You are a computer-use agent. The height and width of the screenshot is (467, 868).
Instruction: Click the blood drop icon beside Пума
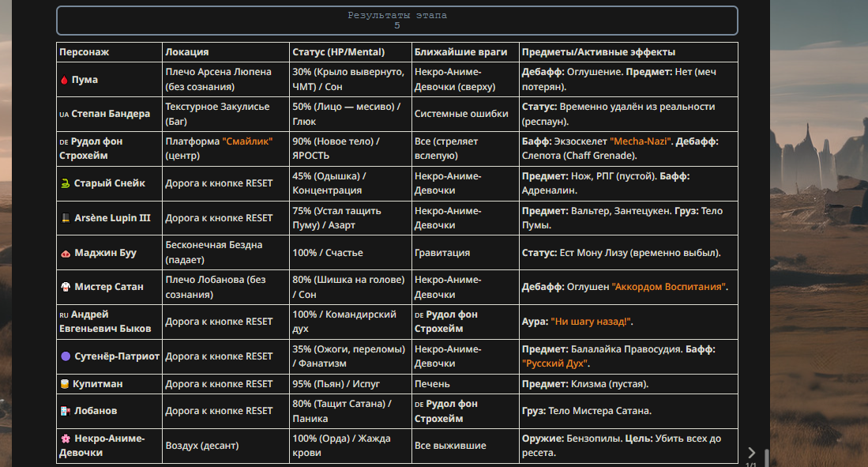64,81
